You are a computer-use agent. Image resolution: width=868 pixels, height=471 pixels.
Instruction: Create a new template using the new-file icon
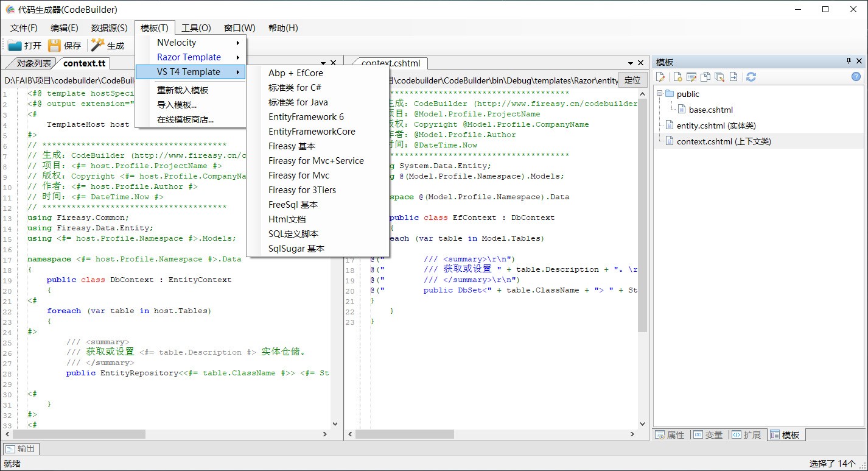point(677,77)
